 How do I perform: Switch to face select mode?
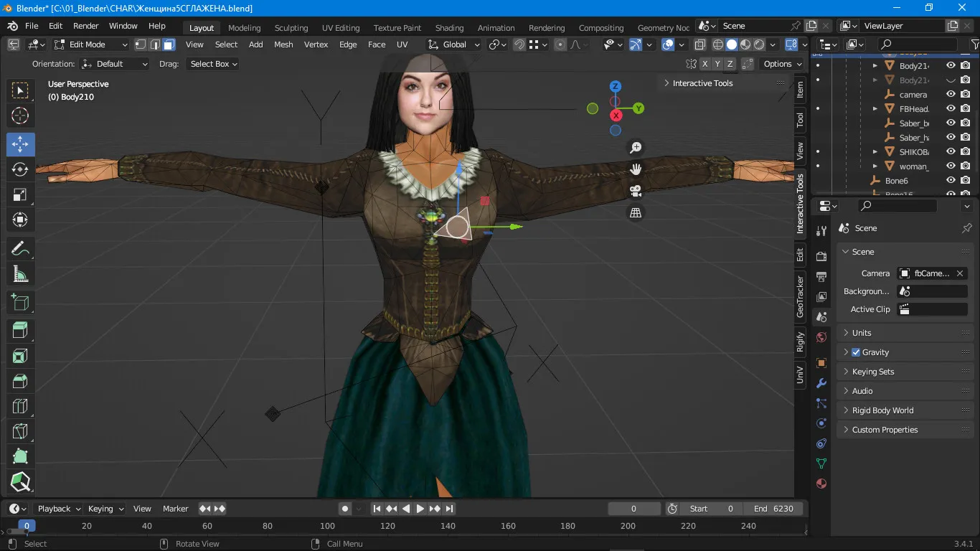(x=169, y=44)
